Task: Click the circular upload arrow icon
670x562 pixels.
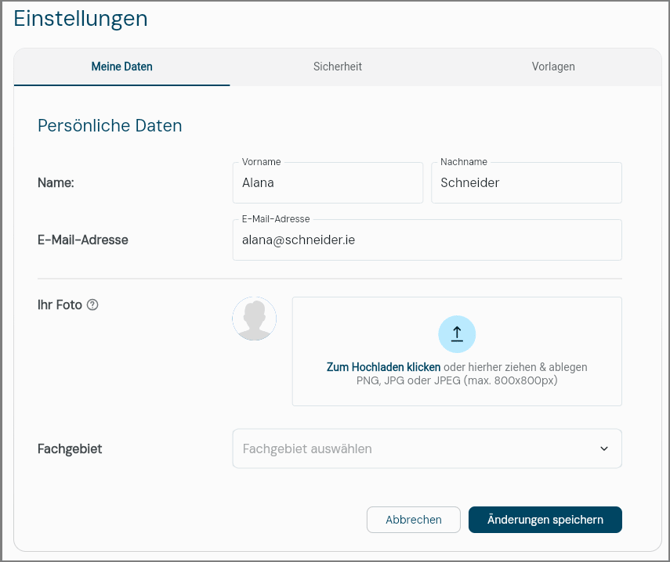Action: click(x=457, y=334)
